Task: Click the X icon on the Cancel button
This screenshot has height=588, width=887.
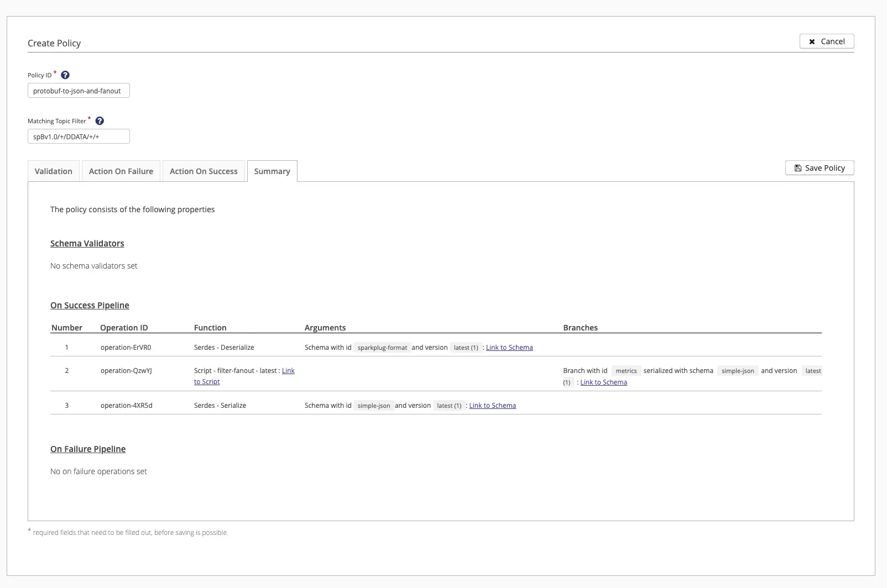Action: click(812, 41)
